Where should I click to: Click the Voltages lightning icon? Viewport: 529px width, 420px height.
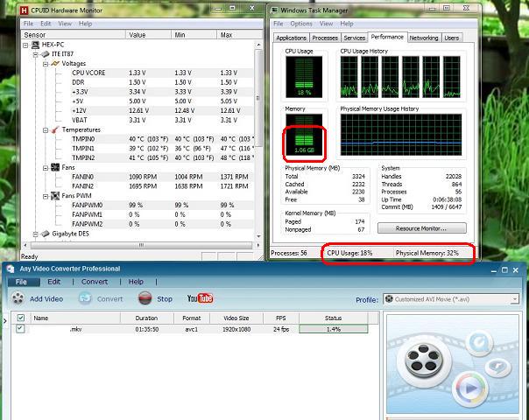pyautogui.click(x=55, y=63)
